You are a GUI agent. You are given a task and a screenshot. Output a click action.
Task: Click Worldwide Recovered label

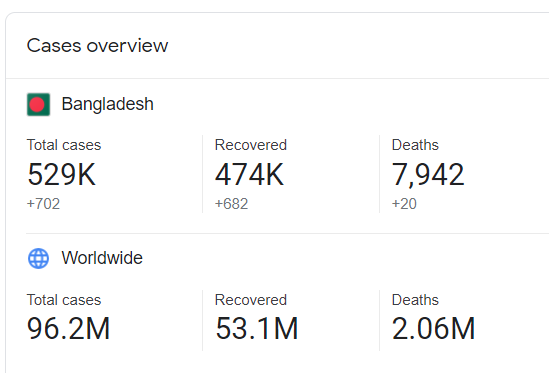pyautogui.click(x=251, y=300)
